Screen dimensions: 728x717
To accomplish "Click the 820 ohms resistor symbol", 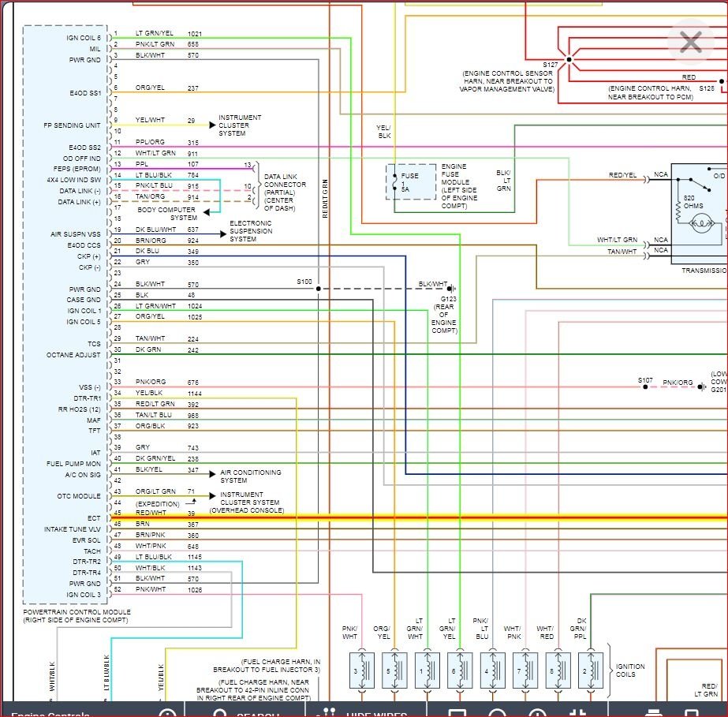I will (x=678, y=211).
